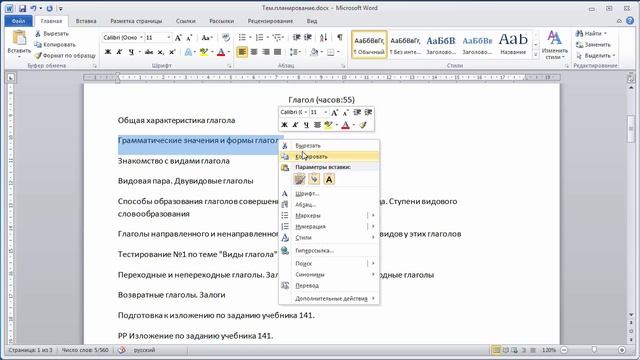Viewport: 640px width, 360px height.
Task: Apply the Название style from the gallery
Action: (x=513, y=44)
